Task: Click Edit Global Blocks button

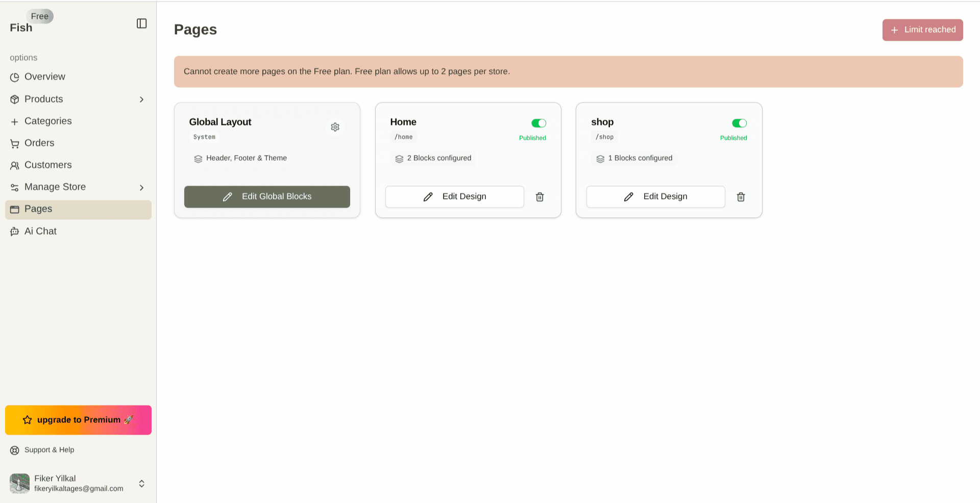Action: (266, 196)
